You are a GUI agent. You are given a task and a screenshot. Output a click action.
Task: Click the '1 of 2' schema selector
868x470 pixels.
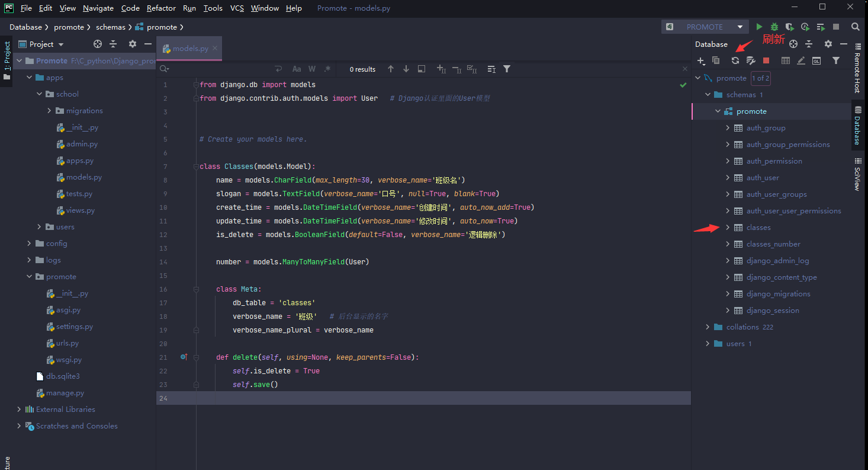click(x=760, y=78)
